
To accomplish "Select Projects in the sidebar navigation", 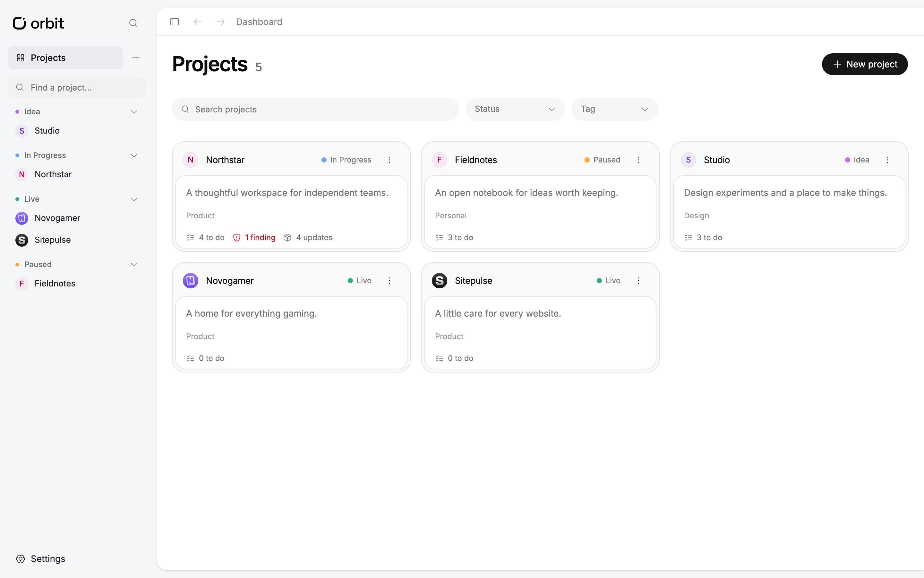I will click(x=65, y=58).
